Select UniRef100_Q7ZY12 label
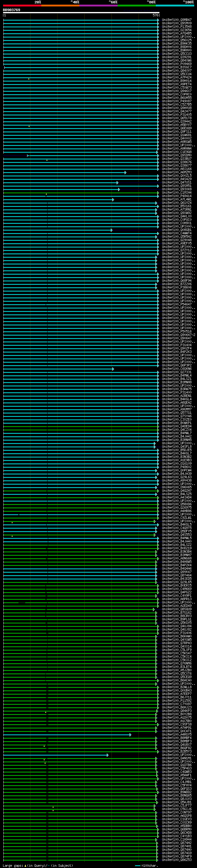The width and height of the screenshot is (197, 868). point(177,250)
